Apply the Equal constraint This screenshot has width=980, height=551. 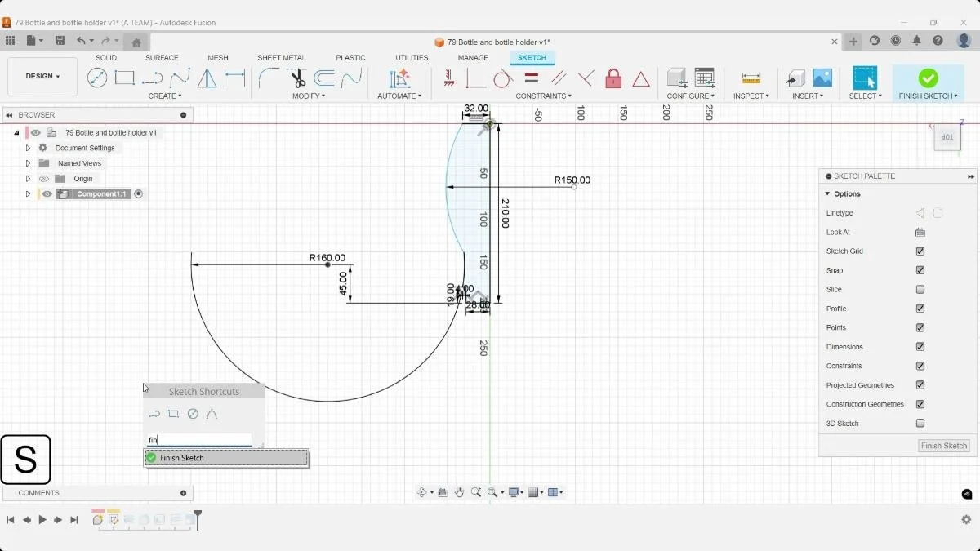click(531, 78)
